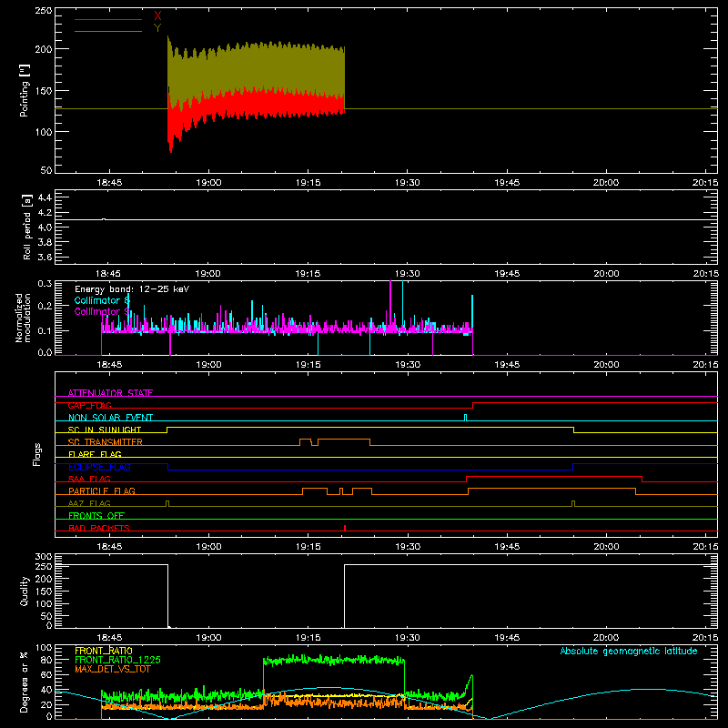728x728 pixels.
Task: Select the SC_TRANSMITTER flag label
Action: (x=106, y=442)
